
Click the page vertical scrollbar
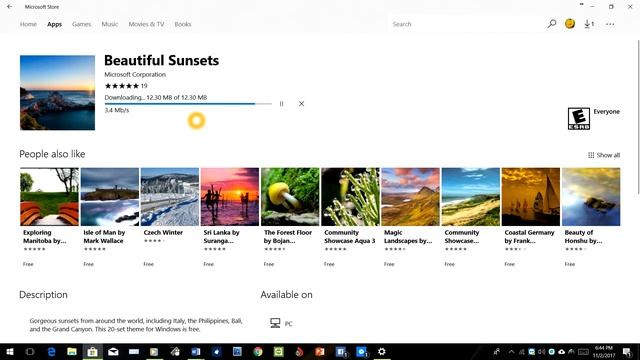pyautogui.click(x=638, y=118)
